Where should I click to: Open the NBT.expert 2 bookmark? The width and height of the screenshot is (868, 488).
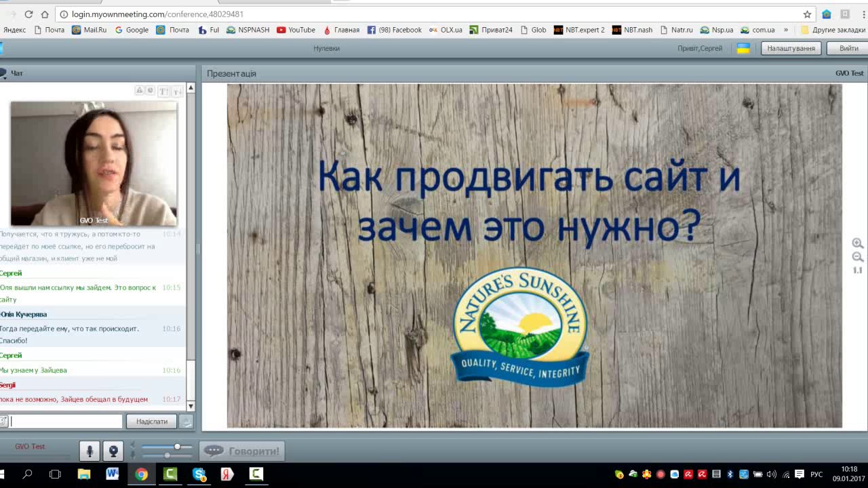(579, 30)
